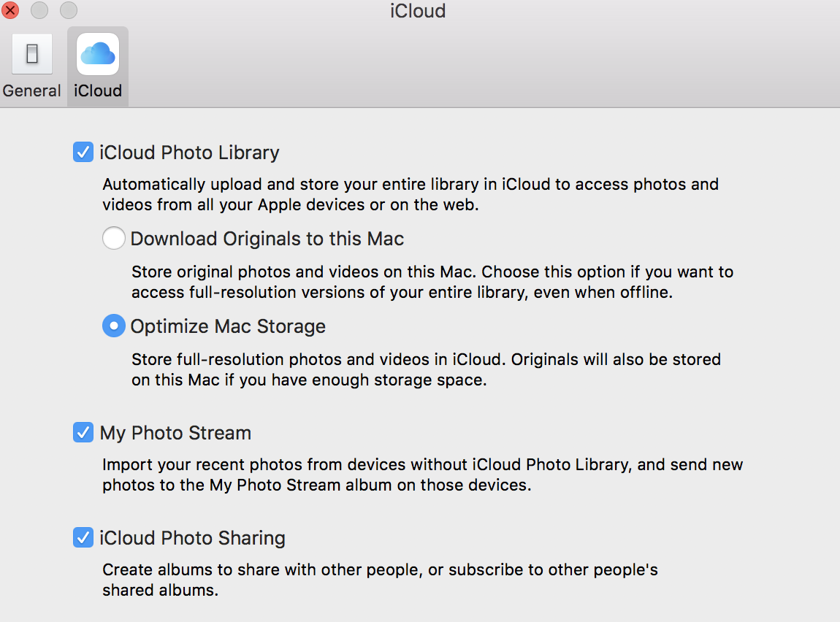Image resolution: width=840 pixels, height=622 pixels.
Task: Click the "Optimize Mac Storage" label text
Action: [x=228, y=326]
